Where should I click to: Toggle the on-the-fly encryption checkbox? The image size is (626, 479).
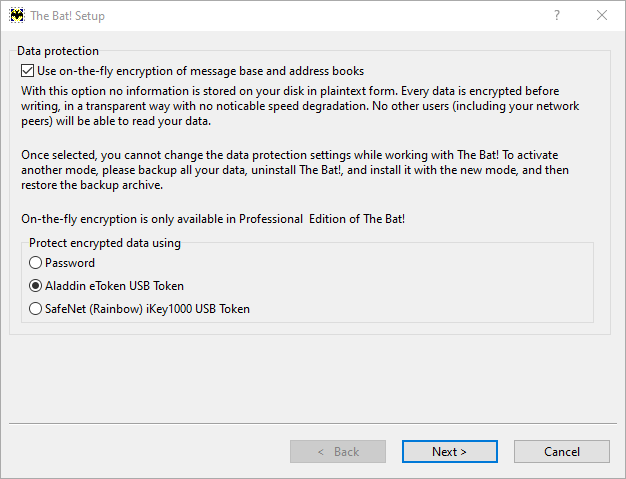27,71
